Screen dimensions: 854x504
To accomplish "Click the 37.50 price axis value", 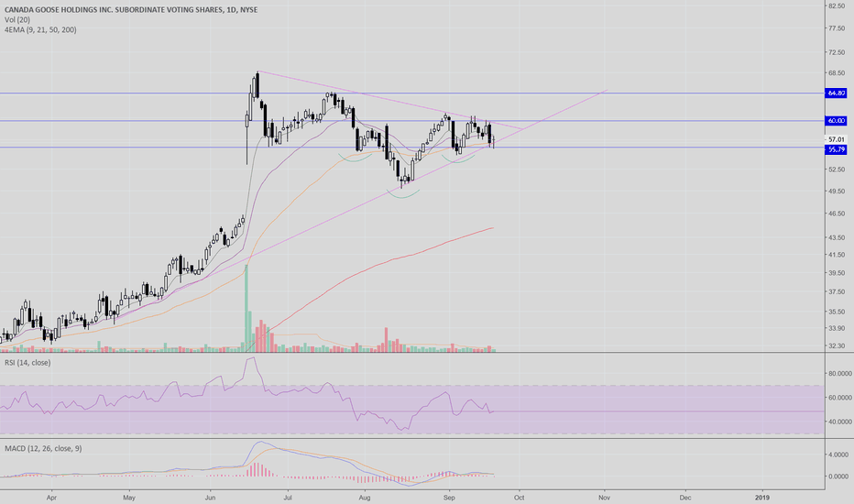I will coord(836,292).
